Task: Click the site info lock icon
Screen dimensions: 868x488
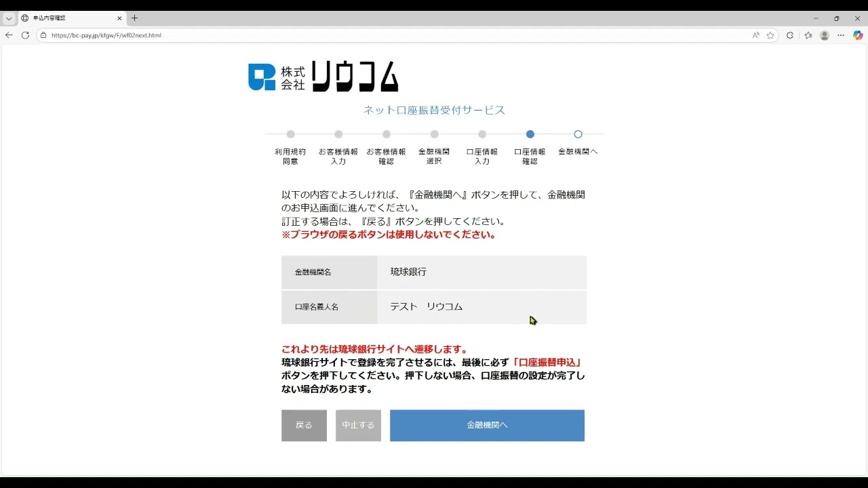Action: pos(43,35)
